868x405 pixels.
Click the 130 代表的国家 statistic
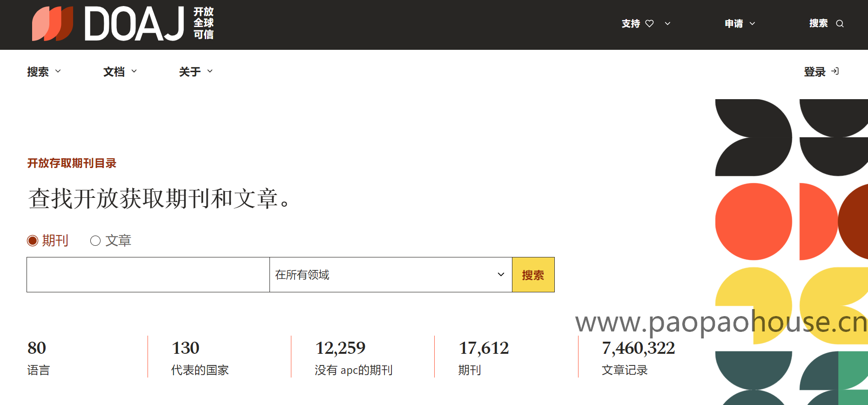click(x=200, y=358)
